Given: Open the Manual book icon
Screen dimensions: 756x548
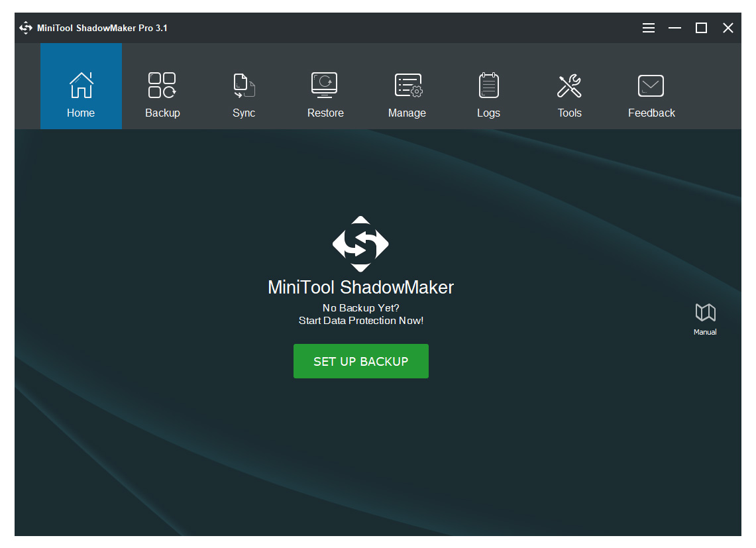Looking at the screenshot, I should click(x=706, y=313).
